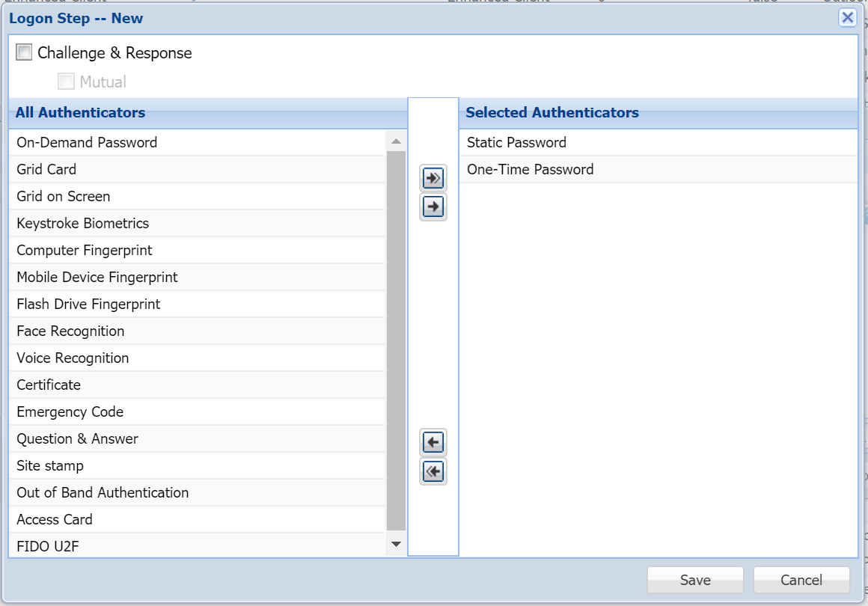Select Static Password in Selected Authenticators
868x606 pixels.
click(x=516, y=142)
